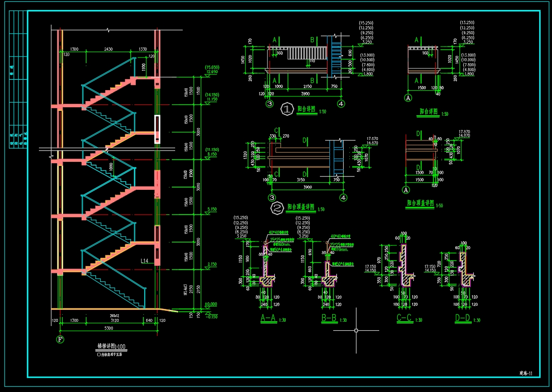Select '阳台顶盖详图' title beside hexagon 2
This screenshot has width=552, height=392.
(301, 207)
